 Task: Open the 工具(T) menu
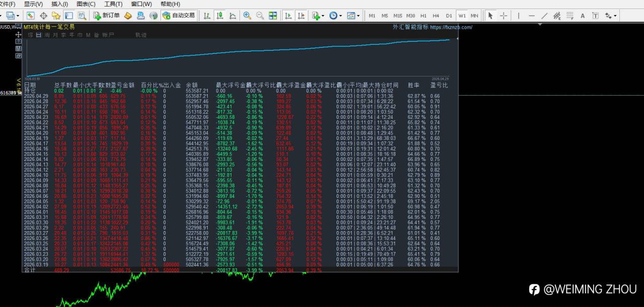point(113,4)
